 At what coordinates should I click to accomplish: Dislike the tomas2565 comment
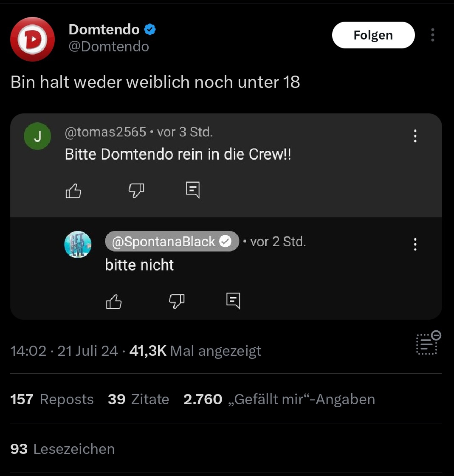coord(136,191)
